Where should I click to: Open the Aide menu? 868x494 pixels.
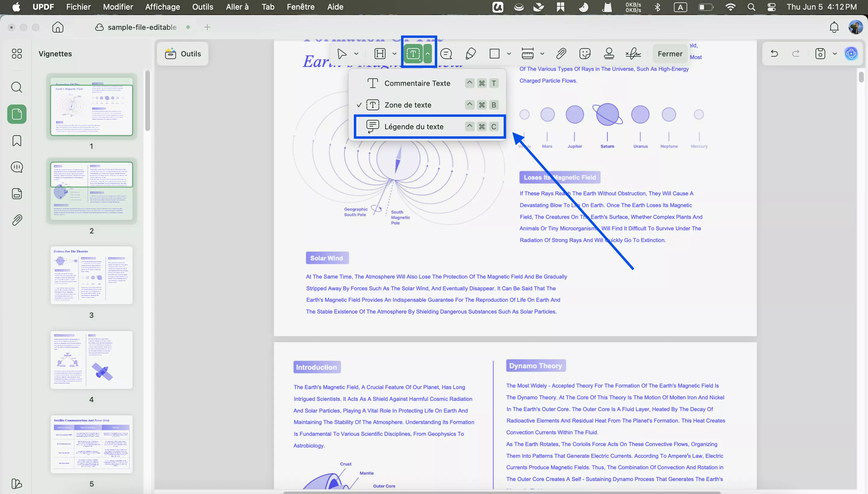(x=335, y=7)
